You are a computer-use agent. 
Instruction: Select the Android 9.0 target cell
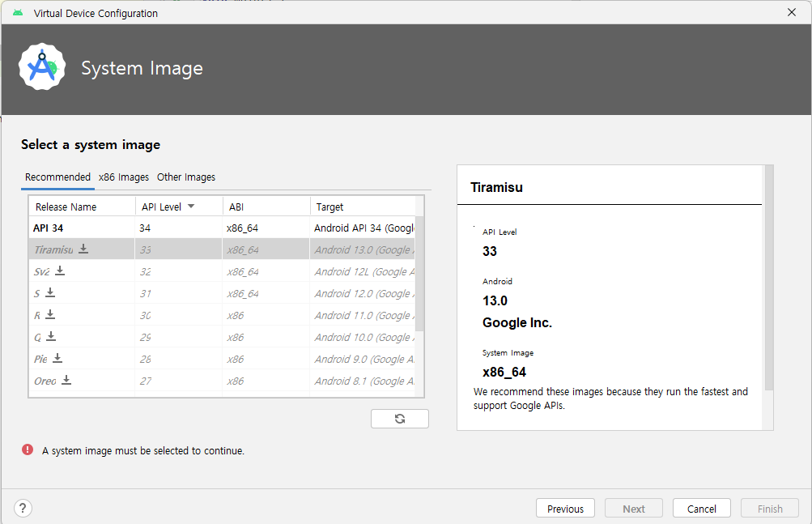point(363,359)
